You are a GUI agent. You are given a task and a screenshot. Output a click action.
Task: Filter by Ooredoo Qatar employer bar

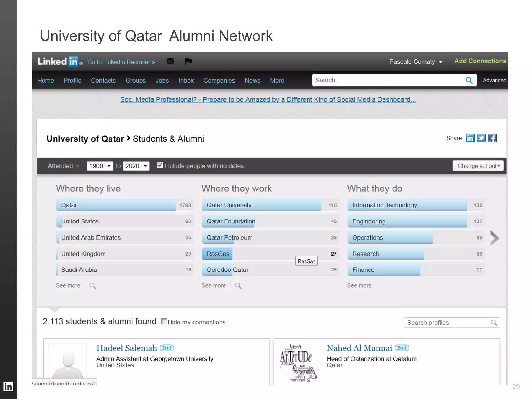pos(270,270)
